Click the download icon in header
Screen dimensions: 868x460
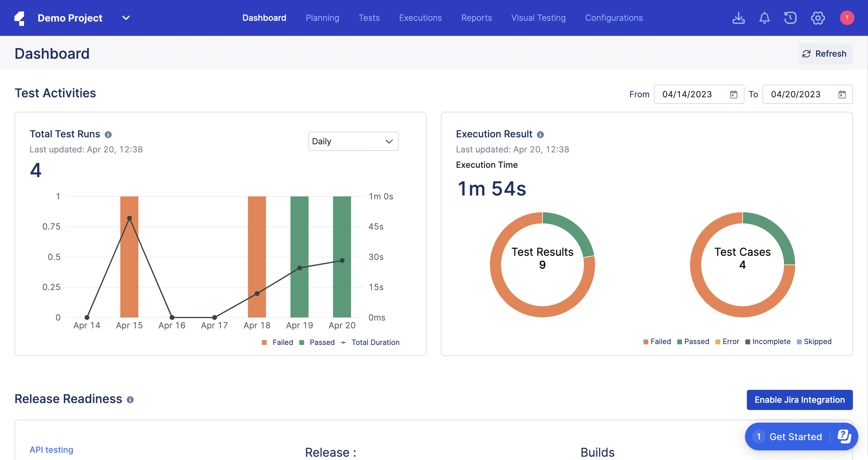(738, 18)
